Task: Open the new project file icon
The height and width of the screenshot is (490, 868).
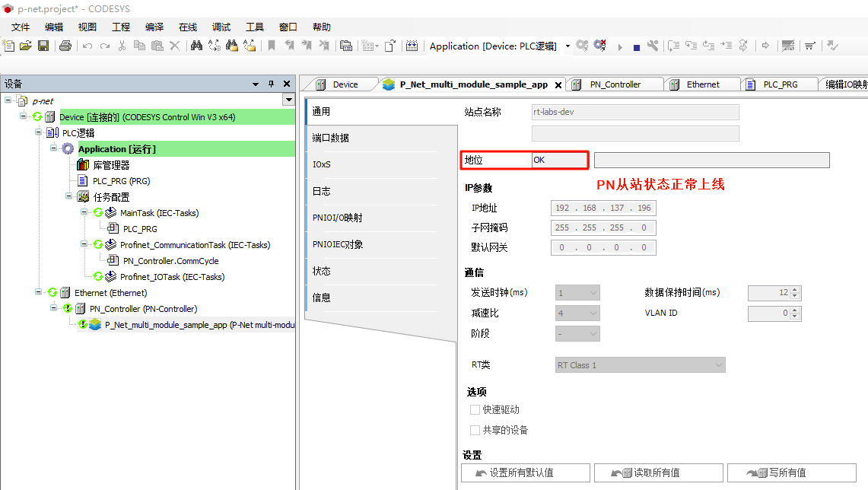Action: [9, 46]
